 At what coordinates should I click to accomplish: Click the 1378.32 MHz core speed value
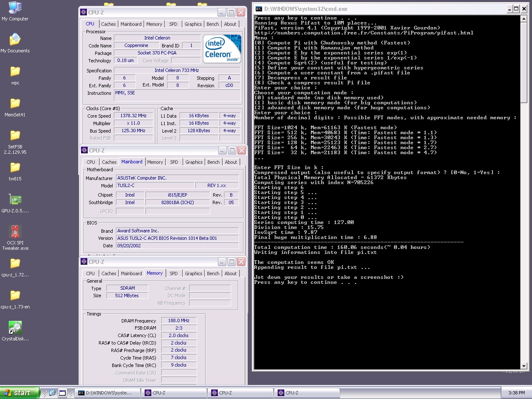[x=133, y=116]
